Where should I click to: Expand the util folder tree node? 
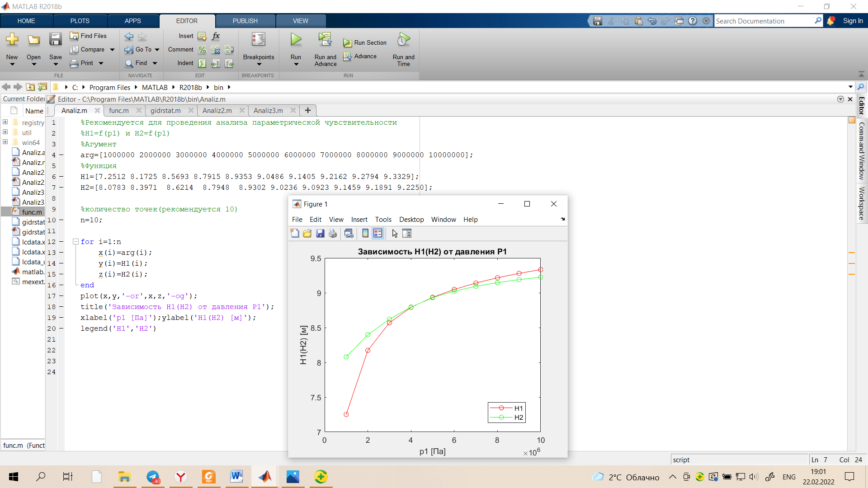pos(5,132)
